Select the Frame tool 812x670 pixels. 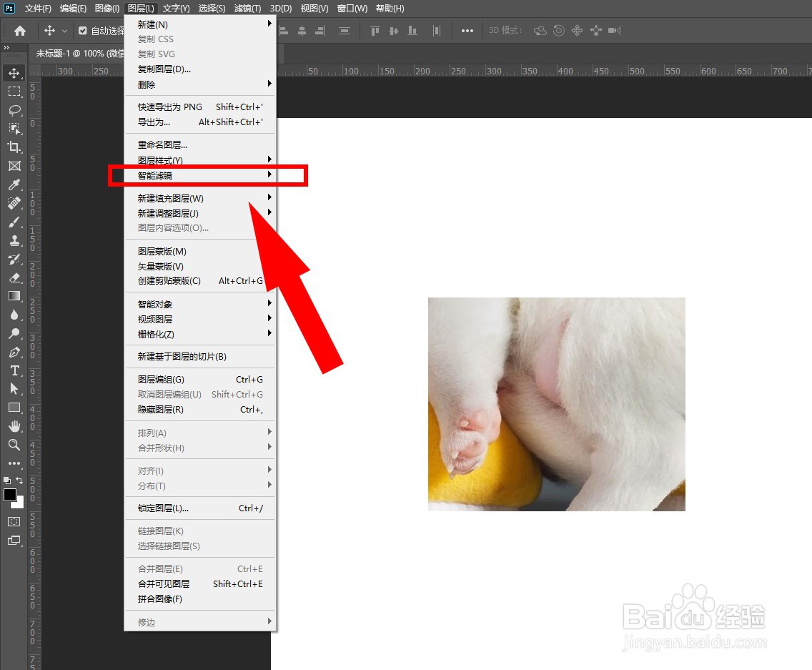point(14,166)
